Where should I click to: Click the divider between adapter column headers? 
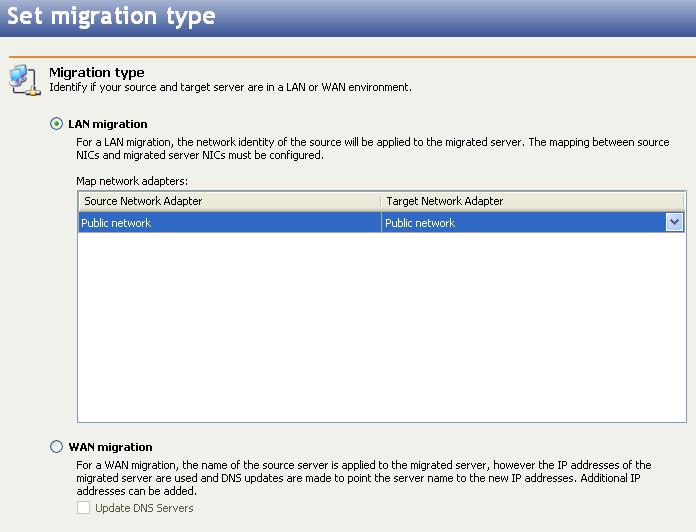[x=381, y=201]
